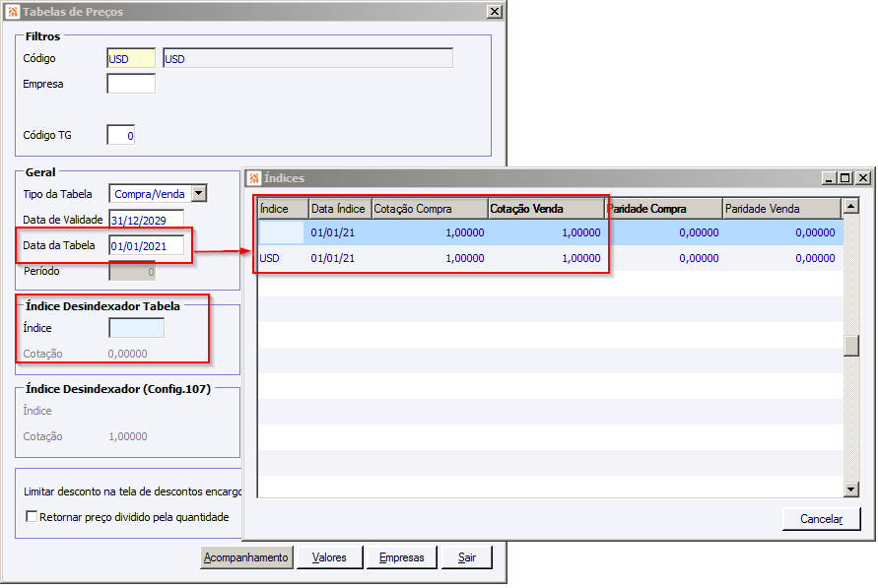Select the USD cell in the Índice column

(270, 258)
